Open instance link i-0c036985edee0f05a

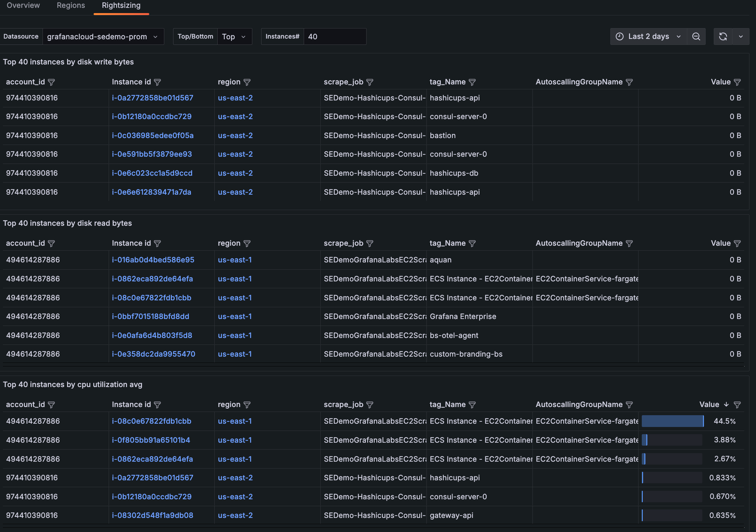[153, 136]
